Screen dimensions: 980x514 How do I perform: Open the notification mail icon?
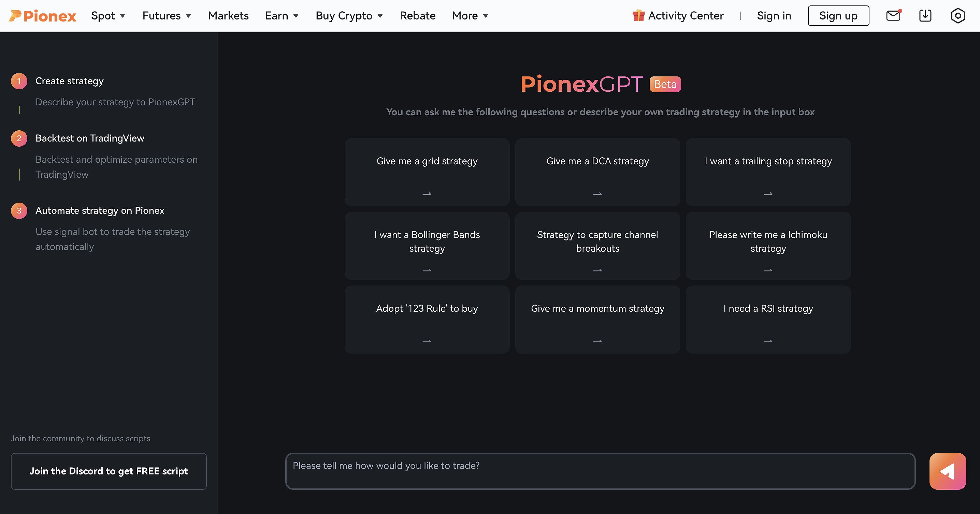point(894,16)
